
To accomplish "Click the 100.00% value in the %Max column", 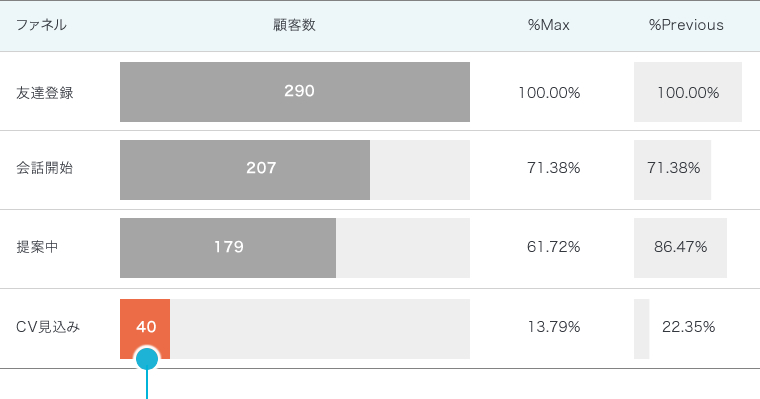I will pos(549,93).
